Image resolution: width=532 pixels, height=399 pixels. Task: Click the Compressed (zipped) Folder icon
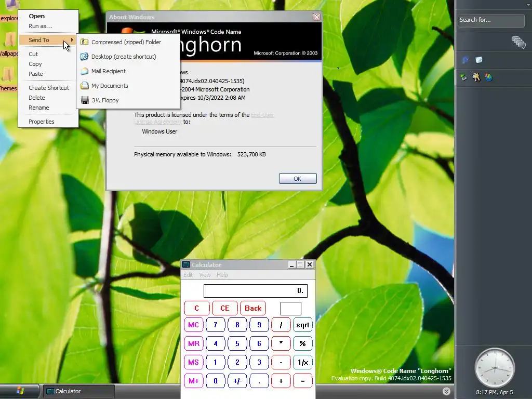coord(85,42)
